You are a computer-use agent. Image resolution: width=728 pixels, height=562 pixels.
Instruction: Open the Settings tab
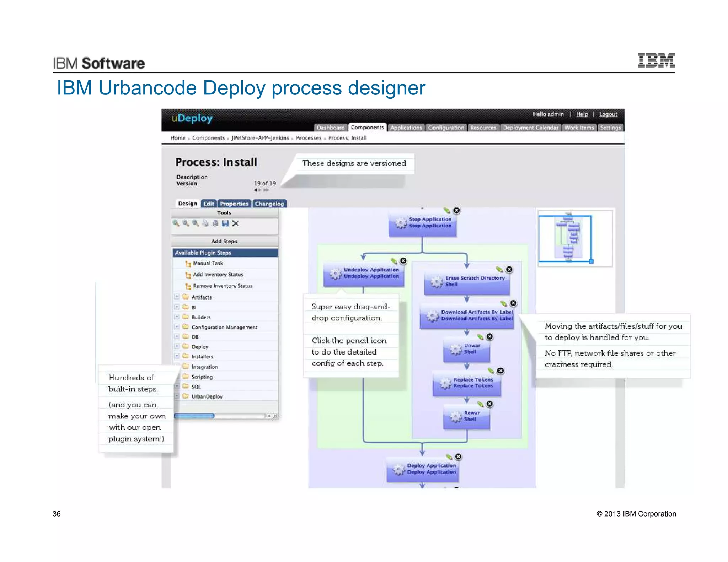610,128
